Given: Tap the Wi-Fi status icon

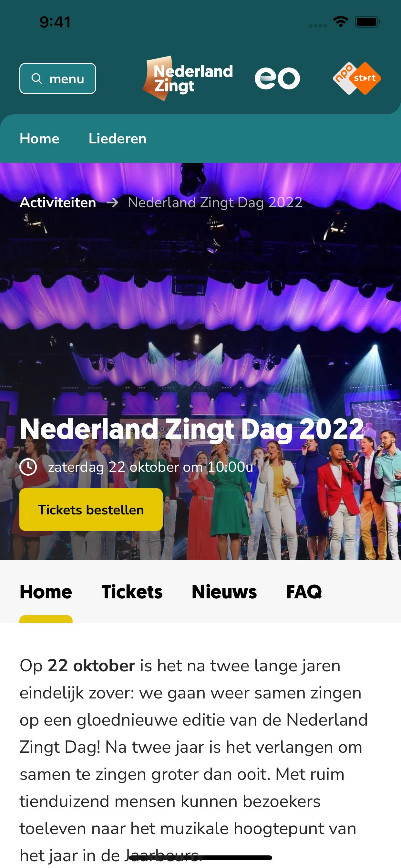Looking at the screenshot, I should [341, 22].
